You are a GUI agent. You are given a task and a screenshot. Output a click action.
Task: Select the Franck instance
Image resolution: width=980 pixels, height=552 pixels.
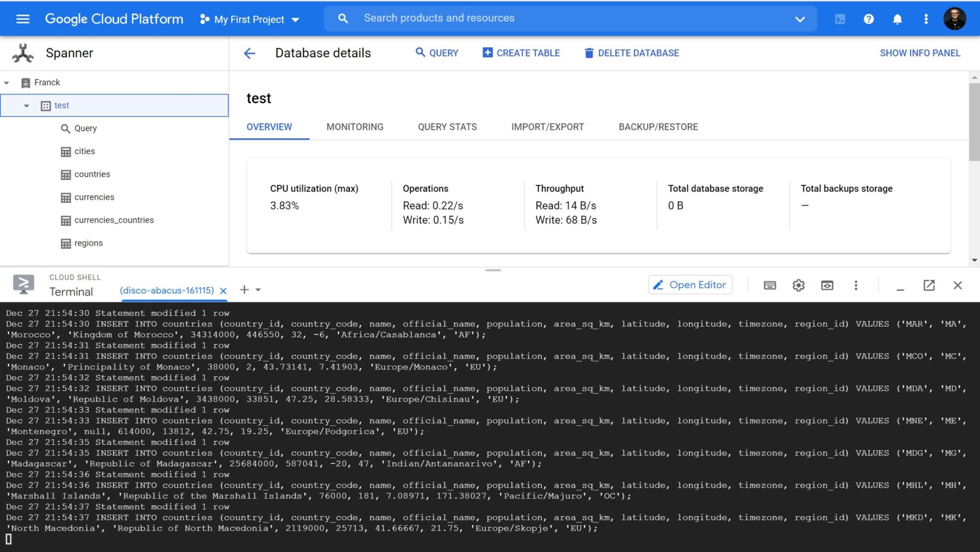(x=47, y=82)
